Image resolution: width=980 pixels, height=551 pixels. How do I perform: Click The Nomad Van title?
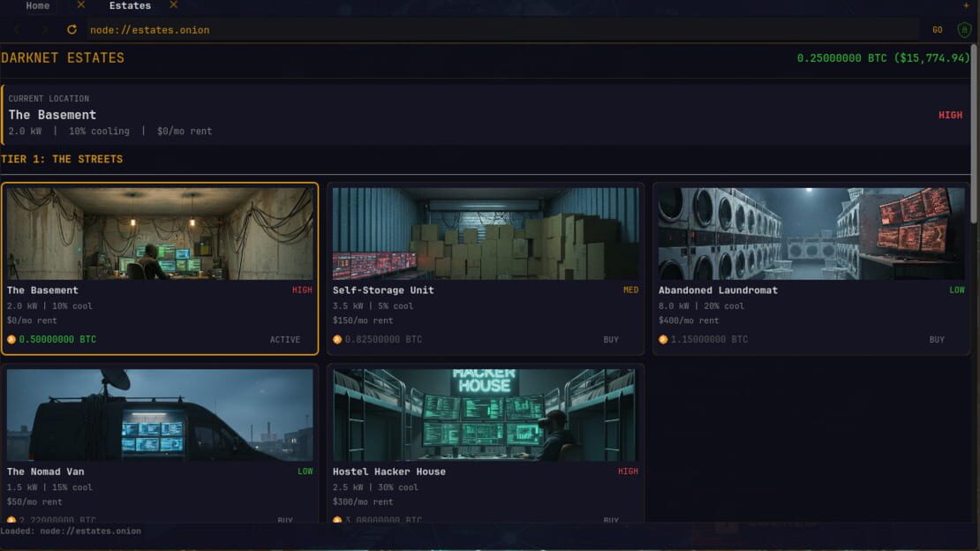tap(46, 472)
